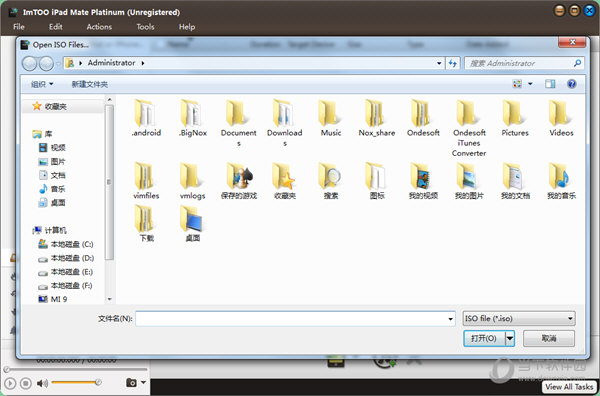Click the playback progress bar
The height and width of the screenshot is (396, 600).
(76, 369)
